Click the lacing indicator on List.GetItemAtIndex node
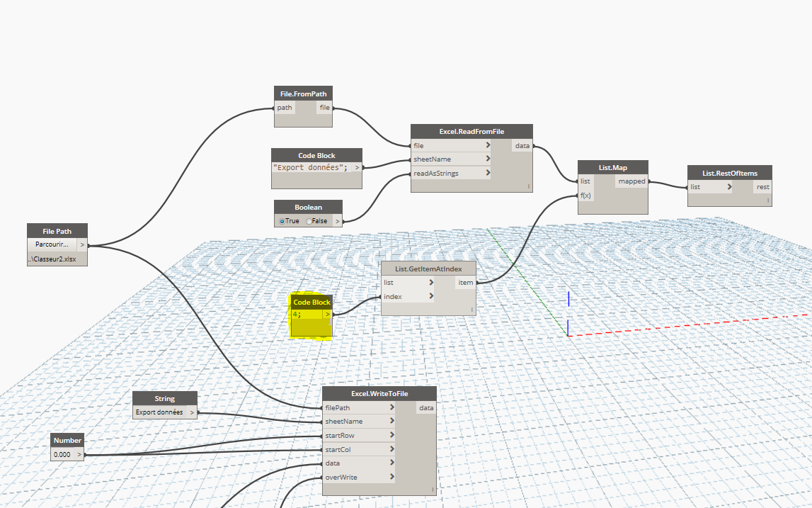Screen dimensions: 812x508 click(471, 310)
